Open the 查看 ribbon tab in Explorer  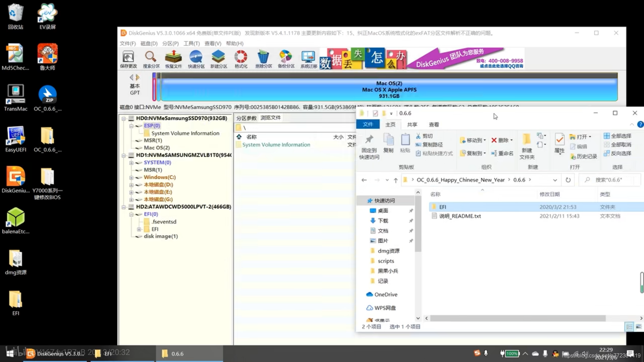tap(434, 124)
